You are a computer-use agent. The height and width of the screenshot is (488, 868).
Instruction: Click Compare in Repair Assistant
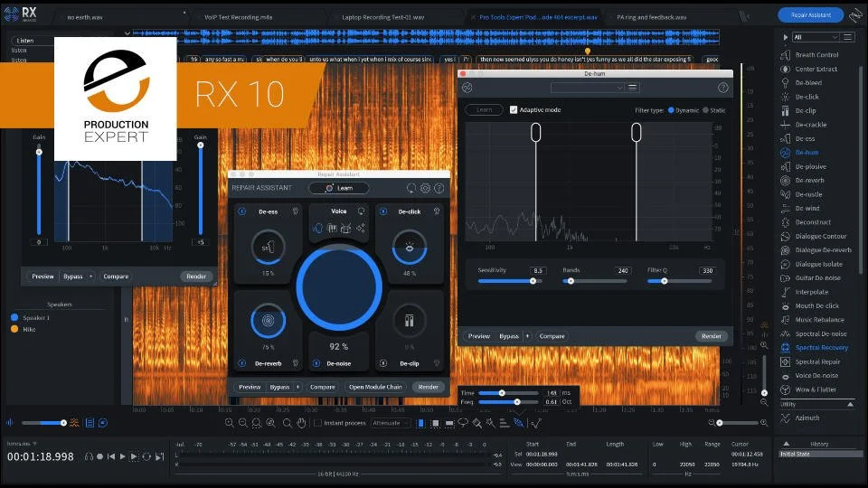322,387
